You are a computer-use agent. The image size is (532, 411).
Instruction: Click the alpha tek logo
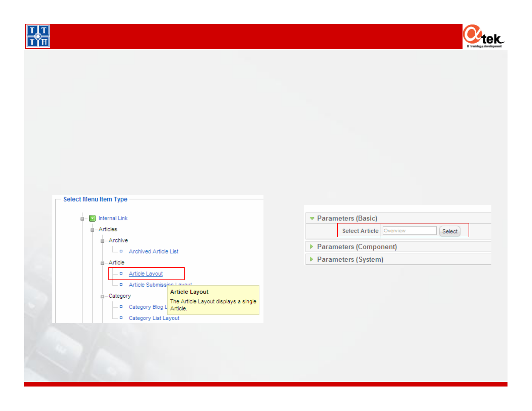click(x=484, y=36)
